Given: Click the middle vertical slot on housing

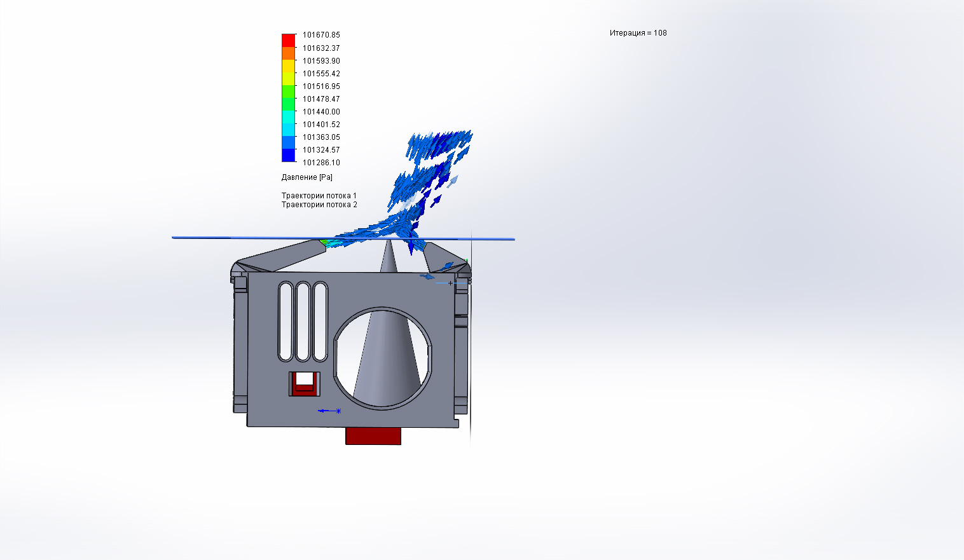Looking at the screenshot, I should (303, 322).
